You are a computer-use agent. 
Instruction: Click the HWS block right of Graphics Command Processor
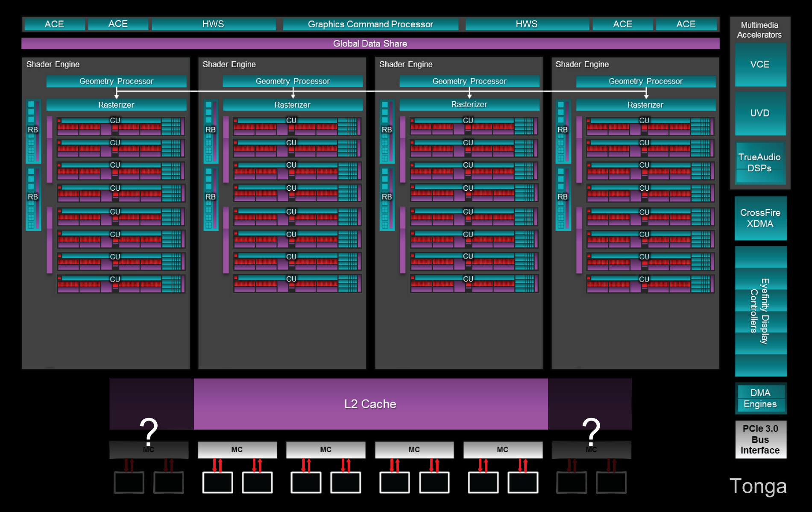pyautogui.click(x=527, y=24)
